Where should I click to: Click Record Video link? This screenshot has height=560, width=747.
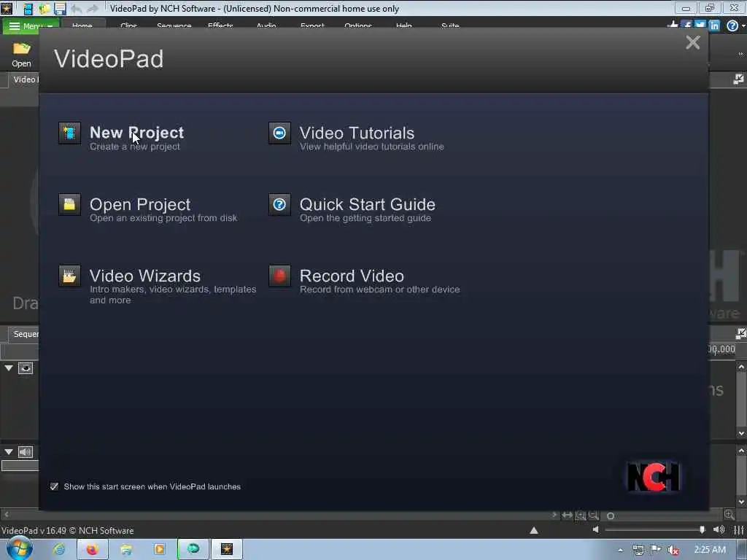[352, 276]
